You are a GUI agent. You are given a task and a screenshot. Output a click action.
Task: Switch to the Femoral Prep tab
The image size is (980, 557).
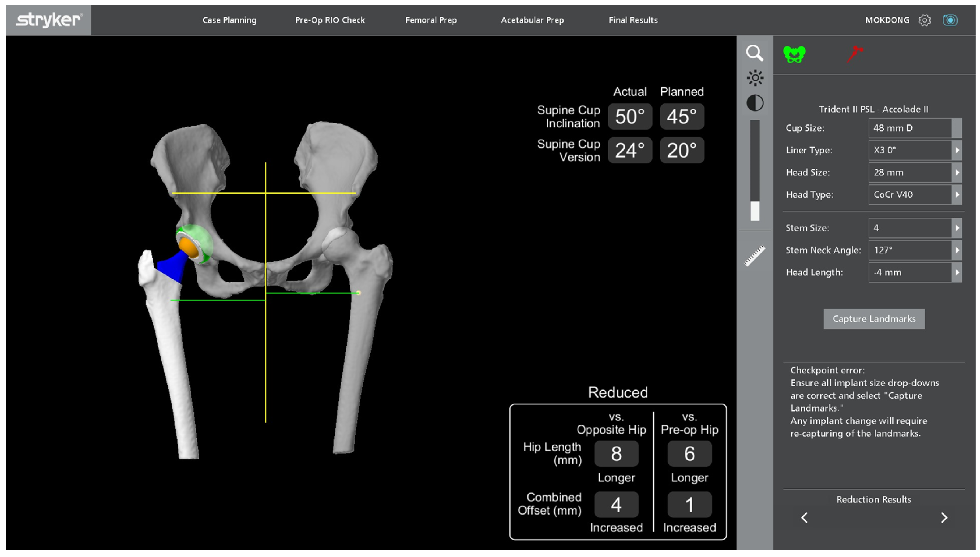431,20
